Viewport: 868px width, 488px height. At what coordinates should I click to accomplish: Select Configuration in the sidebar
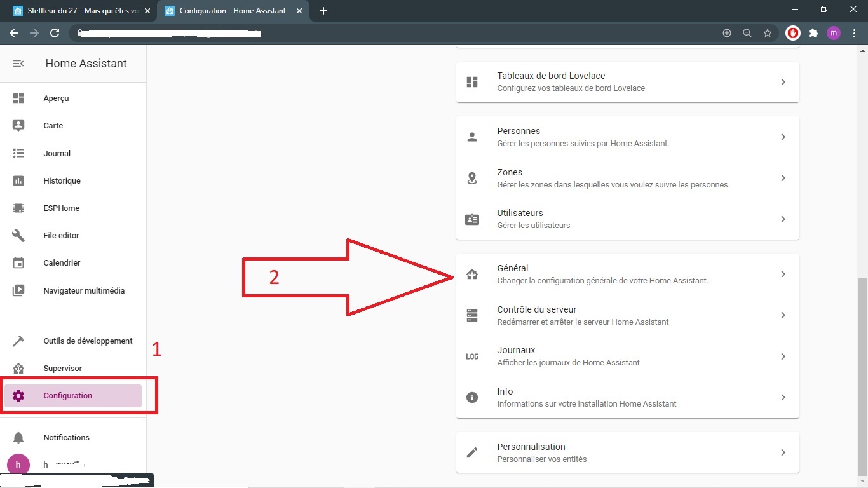[68, 396]
